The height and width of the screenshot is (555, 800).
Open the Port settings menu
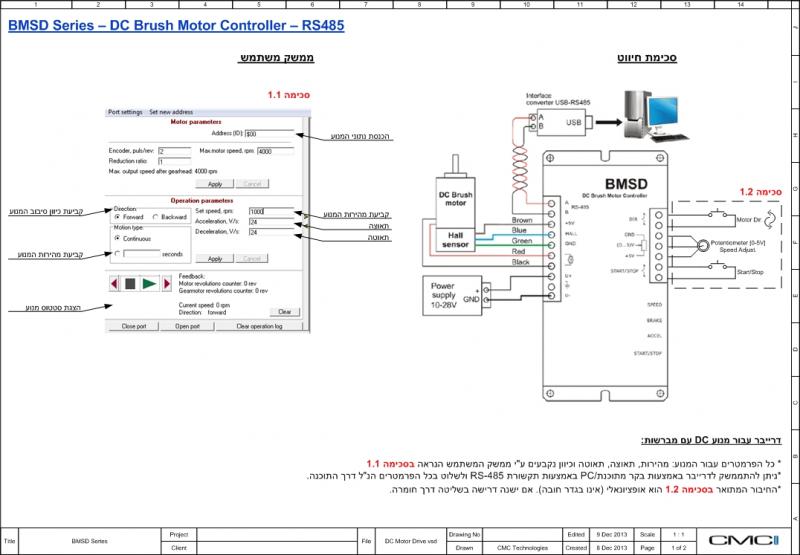pos(125,112)
